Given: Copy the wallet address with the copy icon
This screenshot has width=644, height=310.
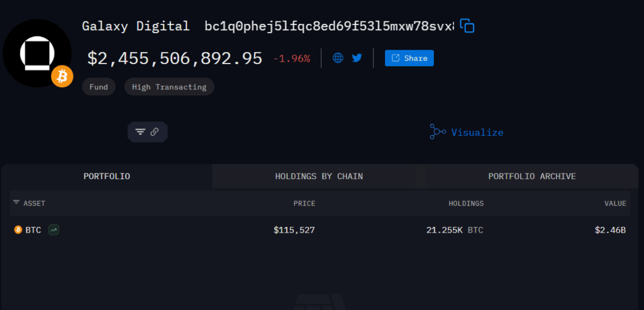Looking at the screenshot, I should tap(467, 26).
